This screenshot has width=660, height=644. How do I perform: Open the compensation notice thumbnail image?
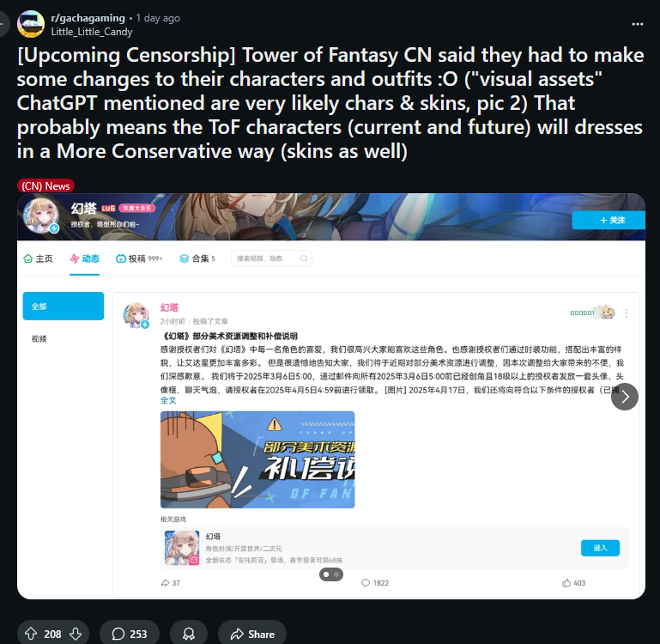tap(257, 459)
